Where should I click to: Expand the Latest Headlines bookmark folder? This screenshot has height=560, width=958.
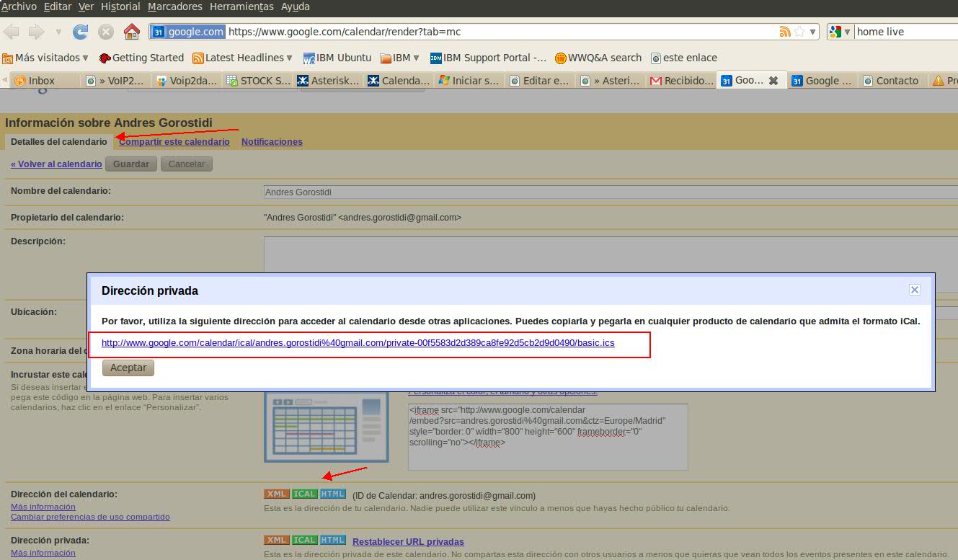tap(243, 58)
